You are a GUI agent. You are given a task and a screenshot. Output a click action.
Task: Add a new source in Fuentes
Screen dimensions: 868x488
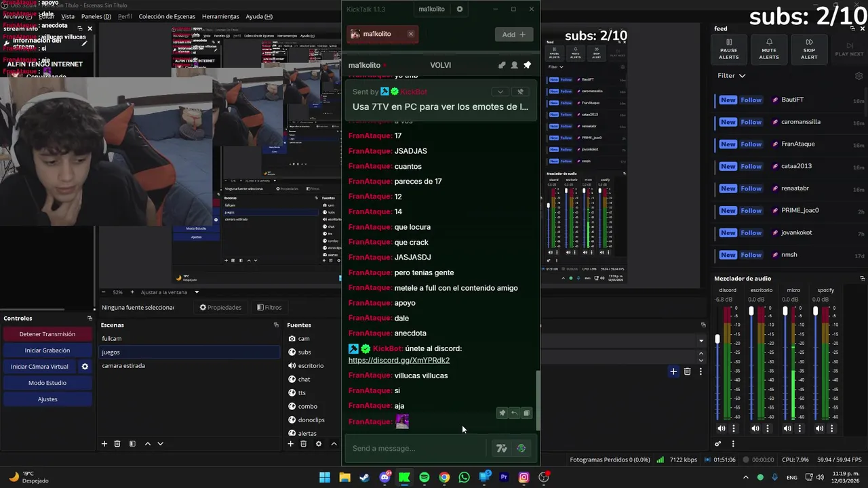click(x=290, y=443)
